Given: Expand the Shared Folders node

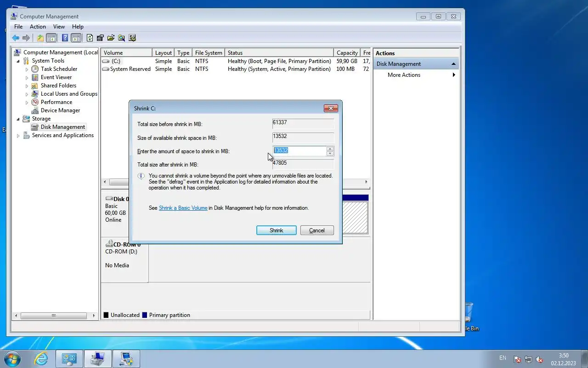Looking at the screenshot, I should click(x=27, y=86).
